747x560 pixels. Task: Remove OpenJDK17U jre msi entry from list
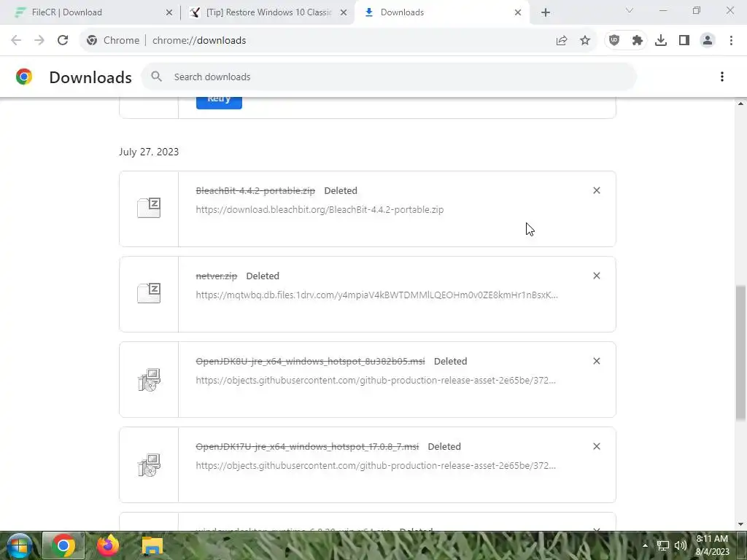click(x=597, y=446)
